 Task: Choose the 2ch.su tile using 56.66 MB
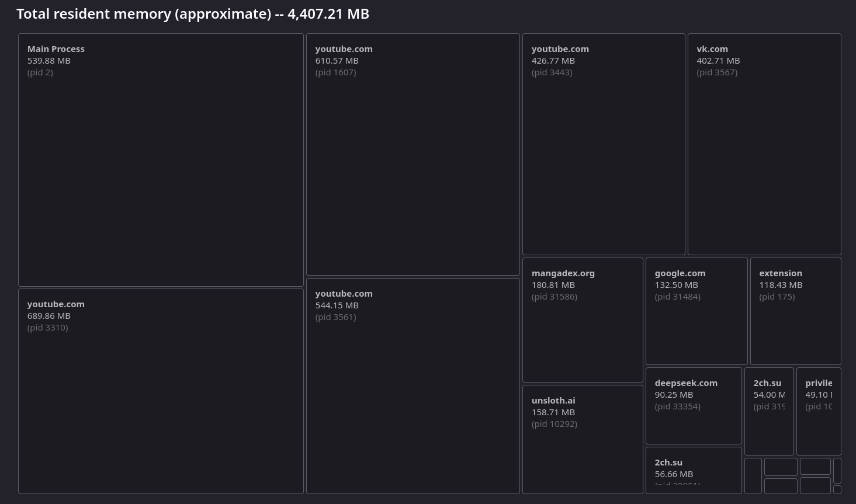point(694,470)
